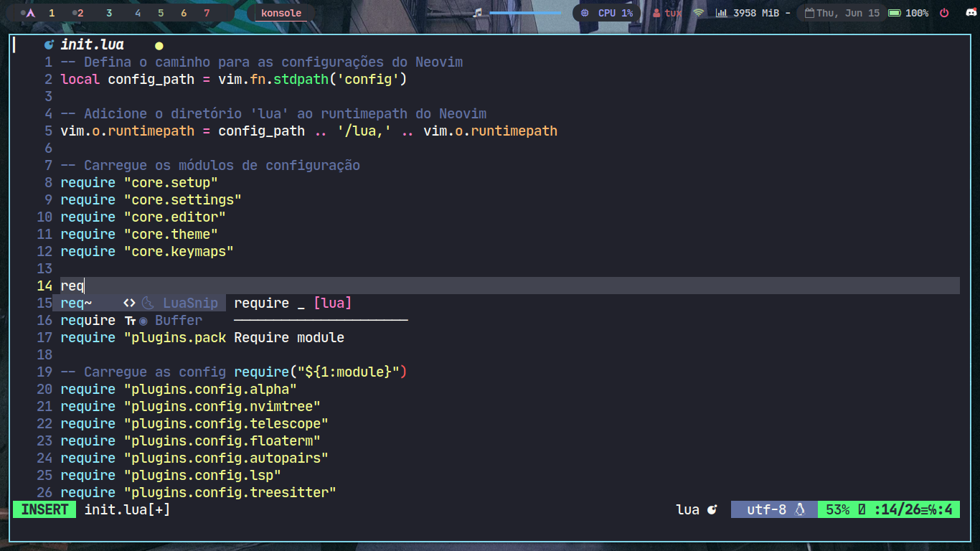Click the user icon beside tux
980x551 pixels.
click(656, 13)
